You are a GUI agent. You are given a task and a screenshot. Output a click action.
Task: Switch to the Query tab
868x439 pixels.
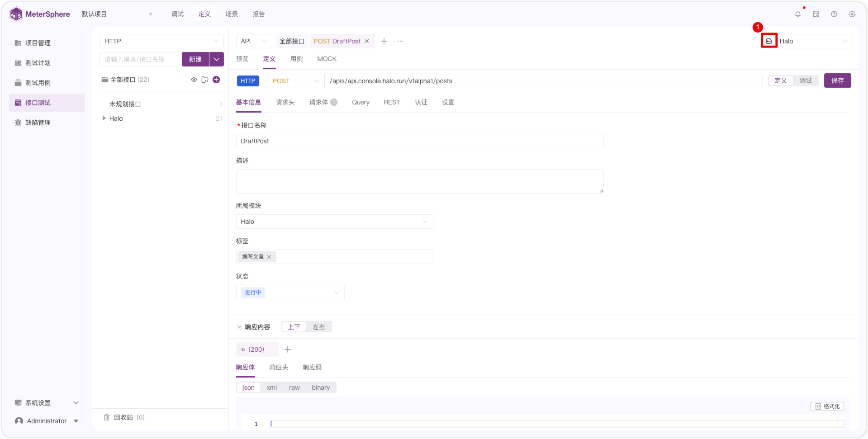(361, 103)
